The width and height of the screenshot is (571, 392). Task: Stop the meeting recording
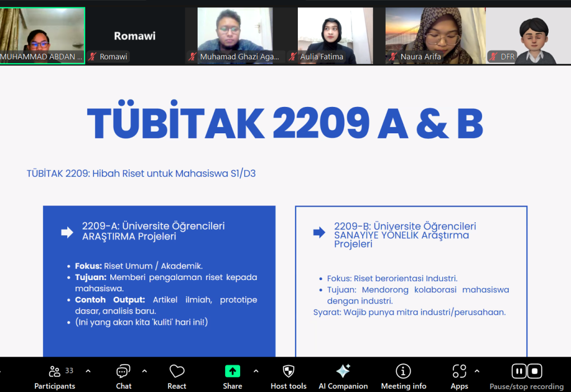click(535, 371)
